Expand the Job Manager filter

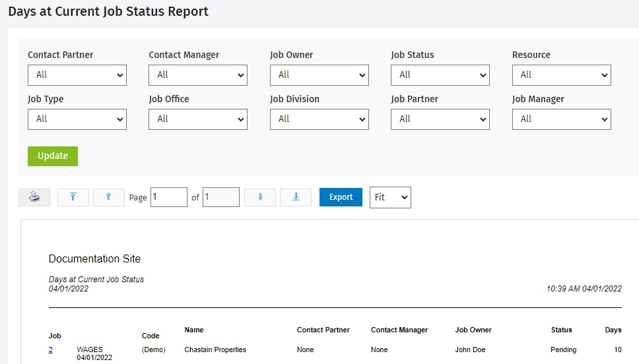pos(562,119)
